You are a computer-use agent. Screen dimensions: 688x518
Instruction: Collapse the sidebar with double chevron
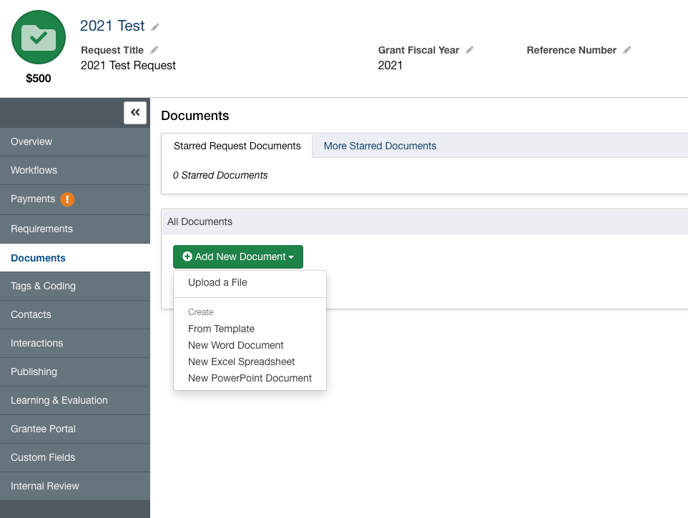tap(135, 113)
